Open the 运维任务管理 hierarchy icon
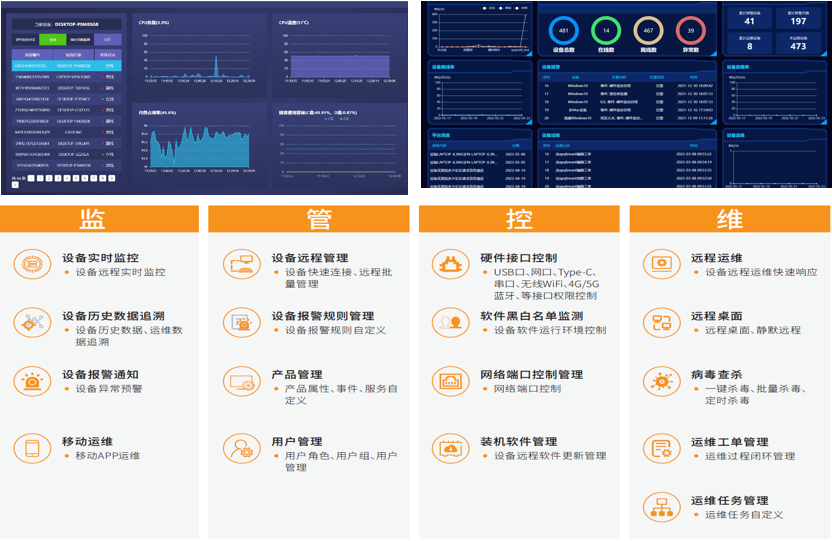 [660, 507]
